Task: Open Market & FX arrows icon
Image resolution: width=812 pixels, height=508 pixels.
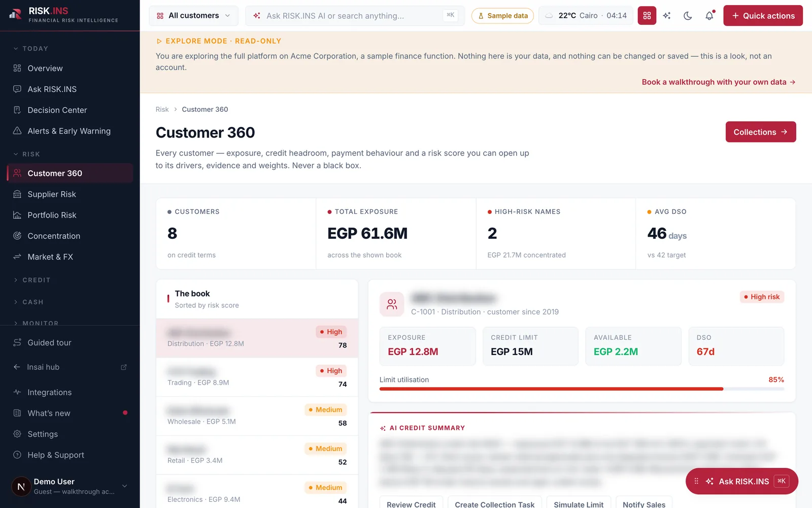Action: click(x=17, y=257)
